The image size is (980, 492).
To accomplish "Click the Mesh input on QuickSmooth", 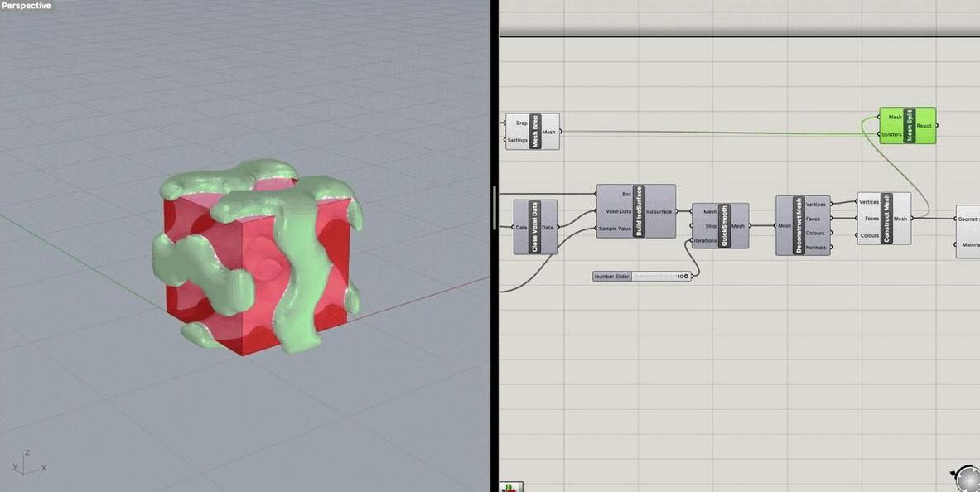I will coord(710,211).
